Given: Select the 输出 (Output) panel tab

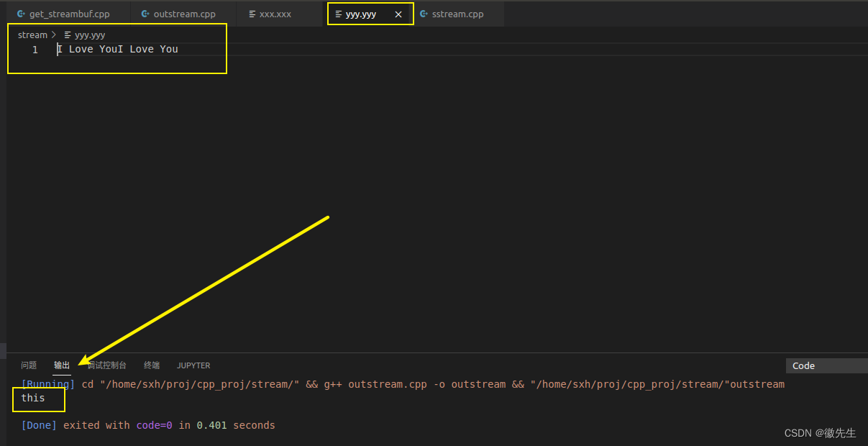Looking at the screenshot, I should pos(62,365).
